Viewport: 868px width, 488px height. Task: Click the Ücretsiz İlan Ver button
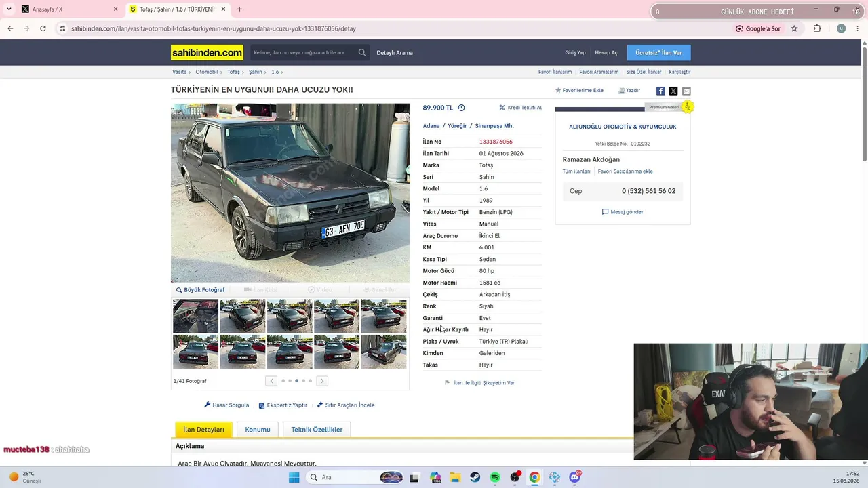pyautogui.click(x=658, y=53)
